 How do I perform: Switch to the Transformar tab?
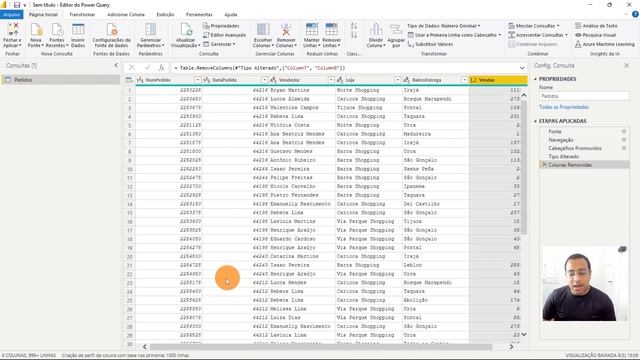pos(82,15)
